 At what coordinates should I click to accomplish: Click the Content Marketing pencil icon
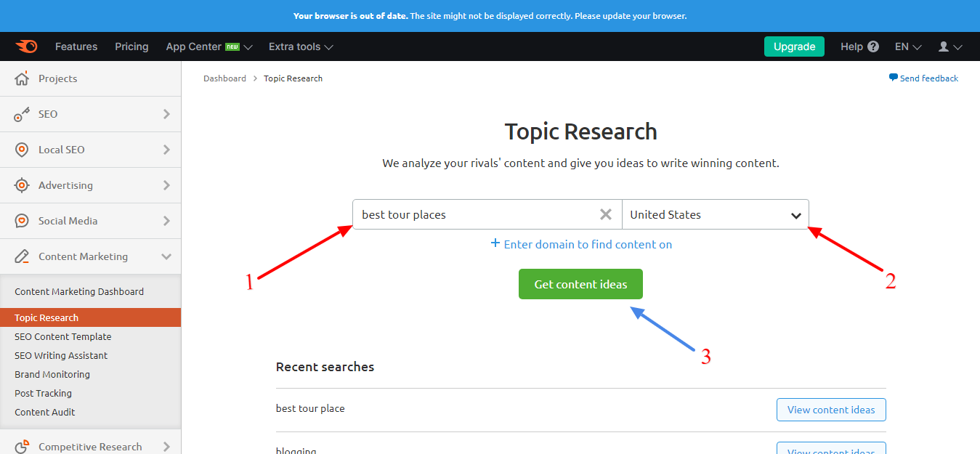pos(22,256)
